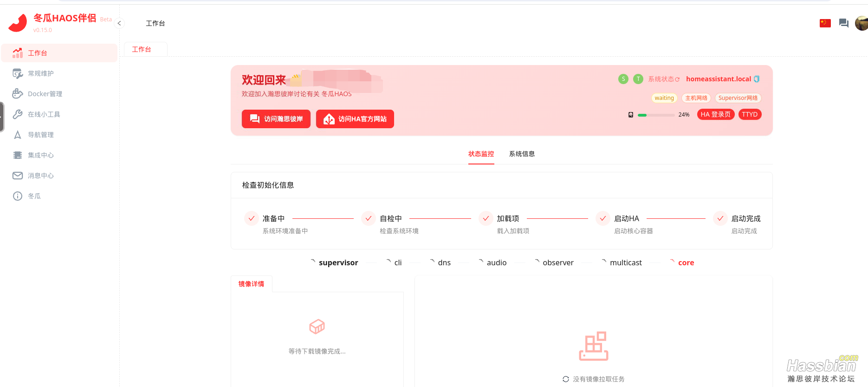Click the empty-task blocks illustration icon
The width and height of the screenshot is (868, 387).
click(594, 346)
